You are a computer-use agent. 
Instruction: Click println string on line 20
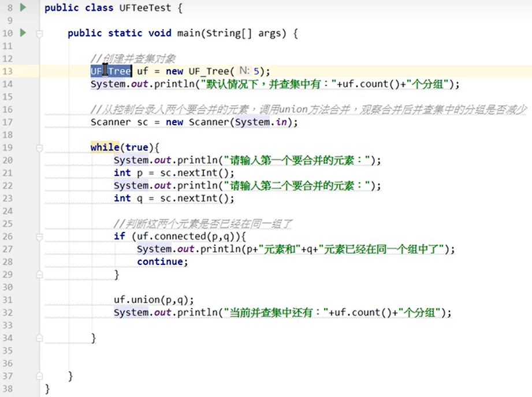(x=297, y=160)
